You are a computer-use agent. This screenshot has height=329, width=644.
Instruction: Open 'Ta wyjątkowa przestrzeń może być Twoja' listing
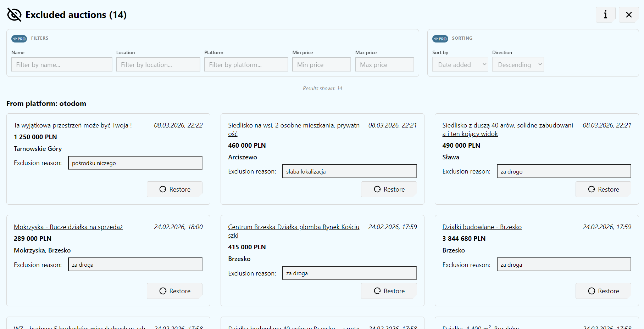point(73,125)
